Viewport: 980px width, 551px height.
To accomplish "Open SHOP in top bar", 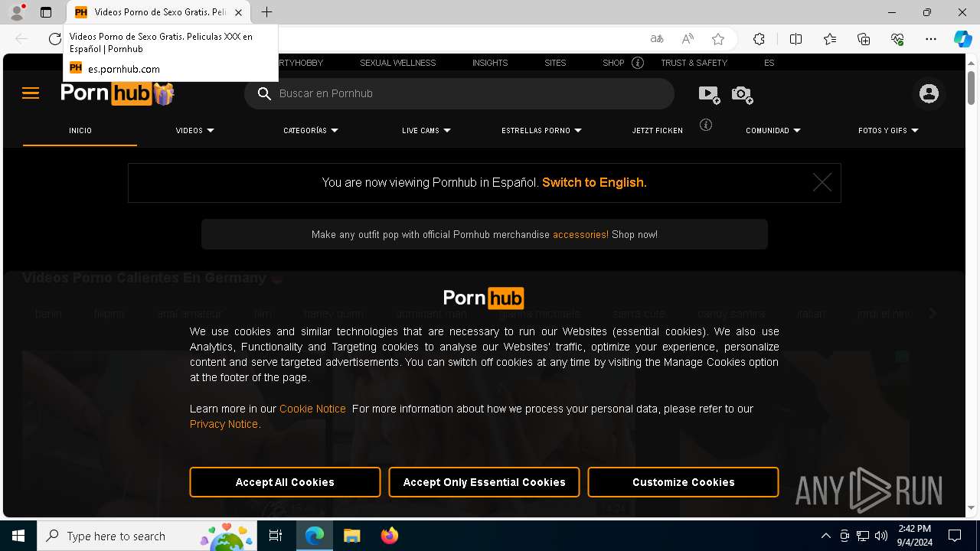I will tap(613, 63).
